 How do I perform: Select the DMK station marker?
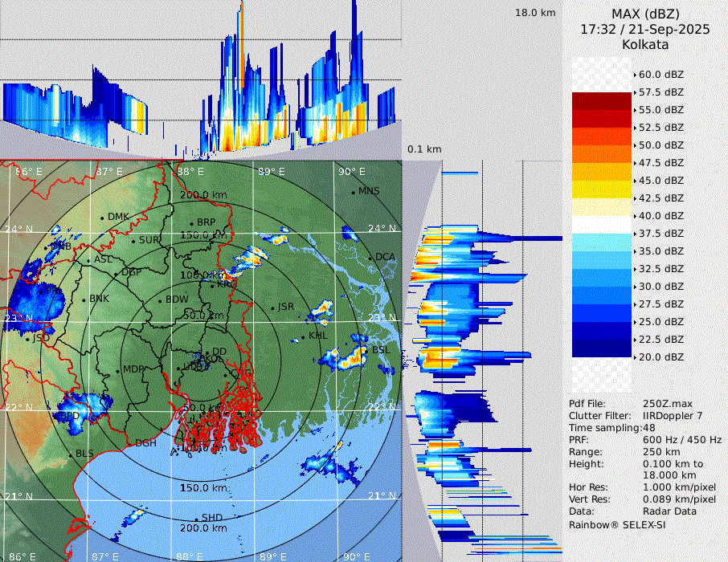pos(102,217)
